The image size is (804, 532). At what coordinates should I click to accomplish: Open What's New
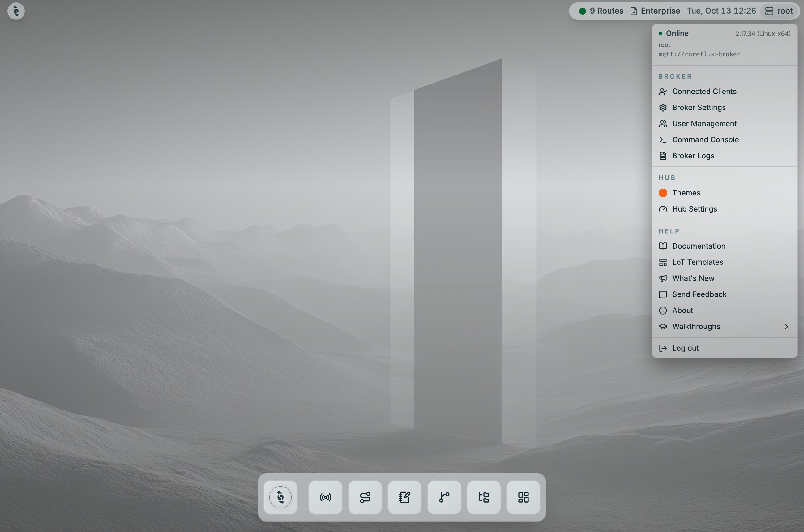point(725,279)
